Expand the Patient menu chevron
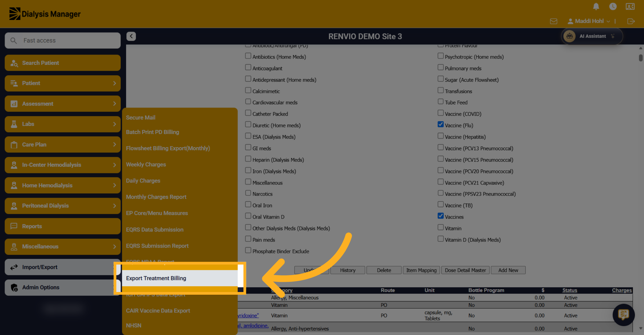This screenshot has width=644, height=335. point(115,83)
